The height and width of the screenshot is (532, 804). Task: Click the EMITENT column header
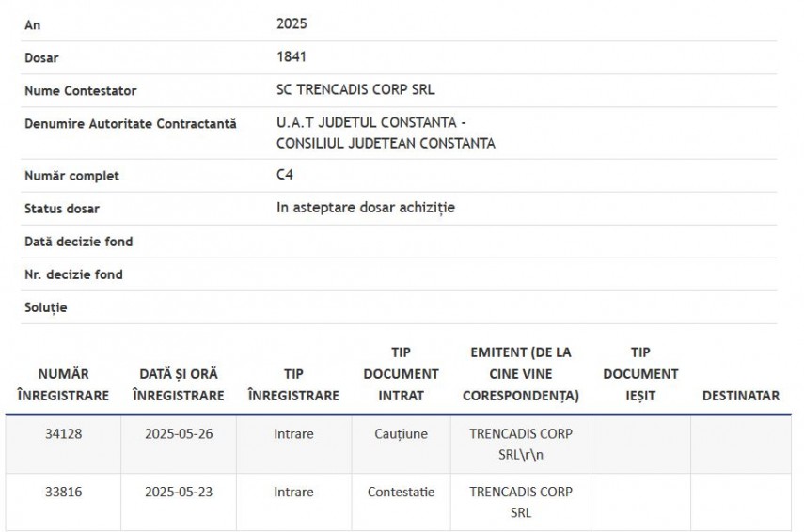[520, 374]
